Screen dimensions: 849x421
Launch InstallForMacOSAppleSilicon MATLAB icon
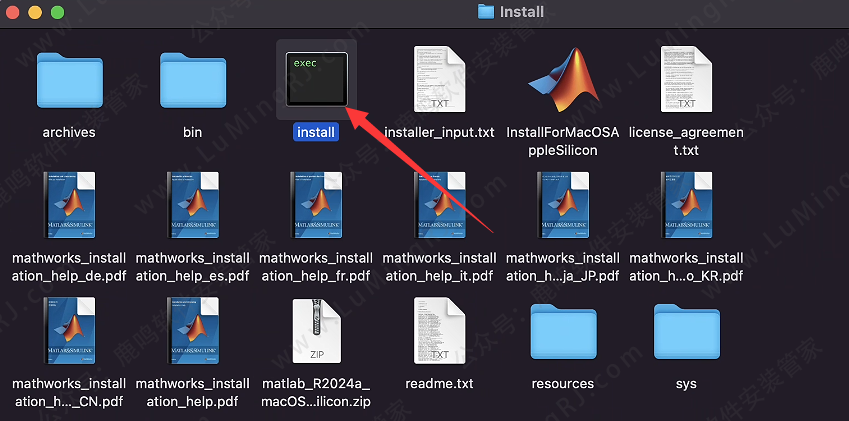[563, 79]
